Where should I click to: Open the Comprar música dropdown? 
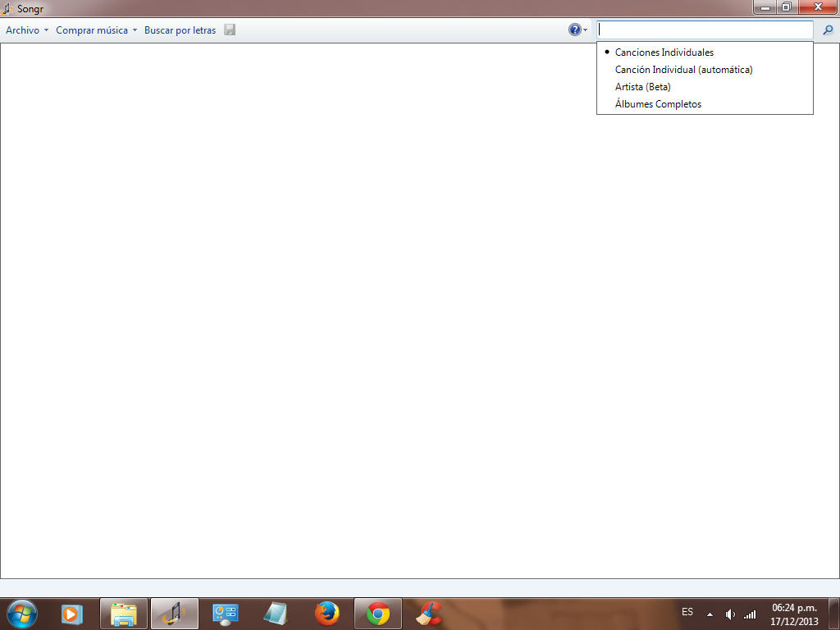[96, 30]
